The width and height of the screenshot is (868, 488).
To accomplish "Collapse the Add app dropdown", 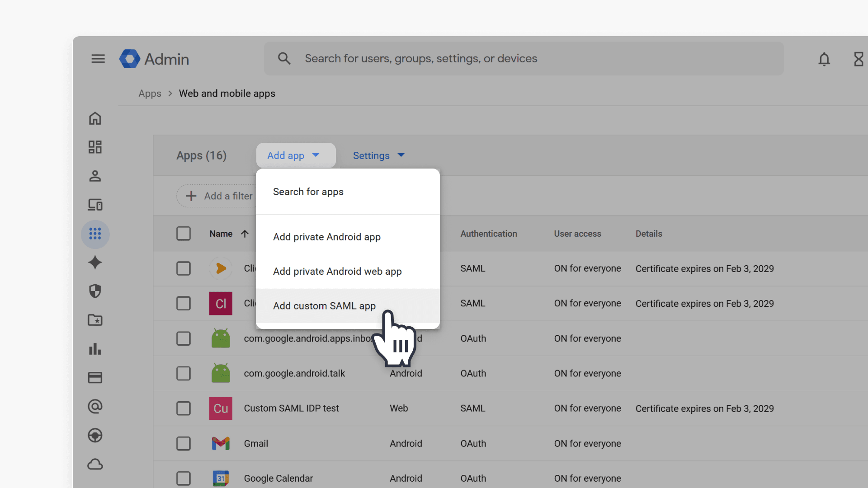I will tap(296, 155).
